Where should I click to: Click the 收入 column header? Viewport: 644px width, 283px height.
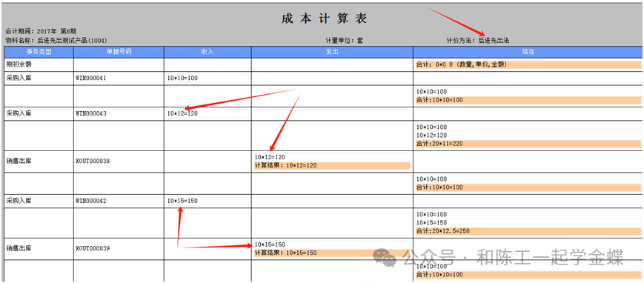pos(208,52)
